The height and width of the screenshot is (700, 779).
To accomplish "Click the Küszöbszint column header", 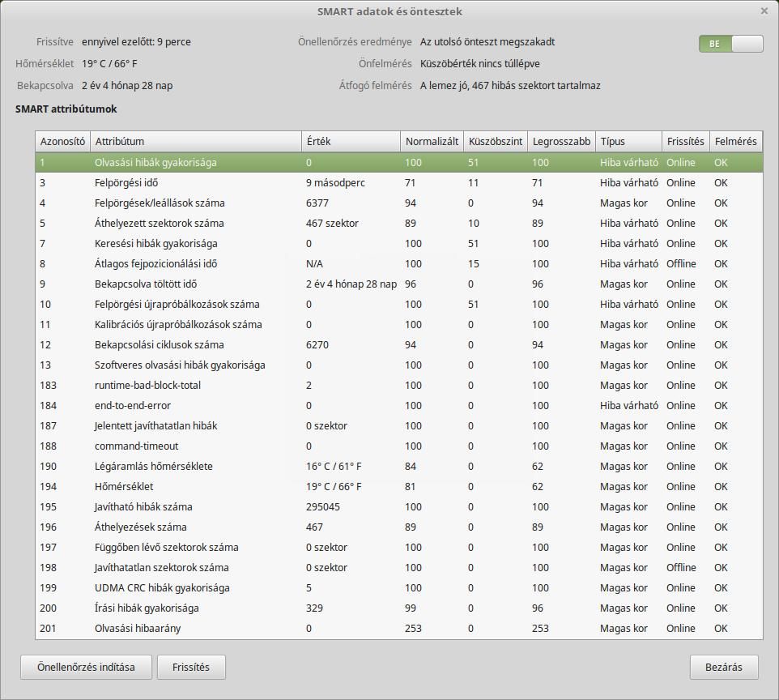I will click(496, 141).
